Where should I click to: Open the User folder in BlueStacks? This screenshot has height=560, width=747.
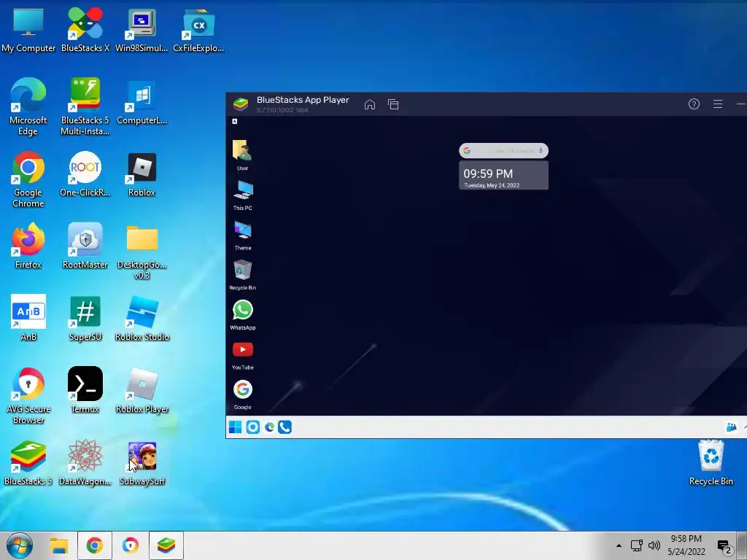(x=242, y=155)
